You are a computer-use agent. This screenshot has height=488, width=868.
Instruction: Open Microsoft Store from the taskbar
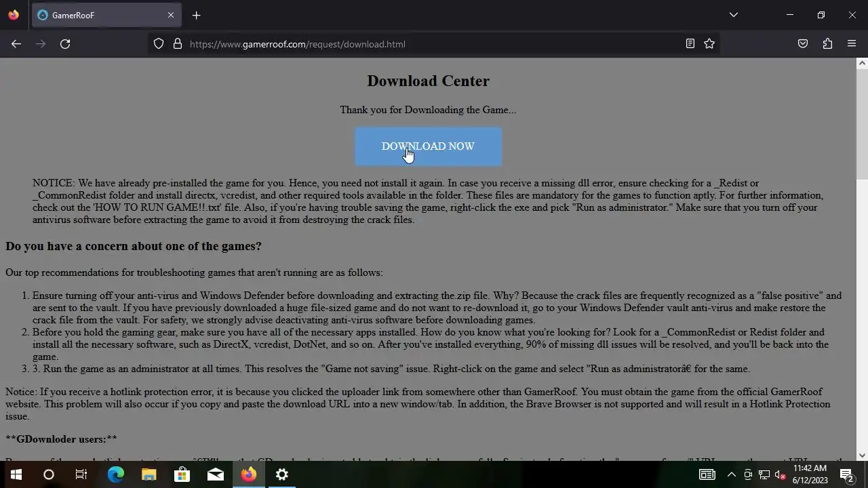[182, 474]
